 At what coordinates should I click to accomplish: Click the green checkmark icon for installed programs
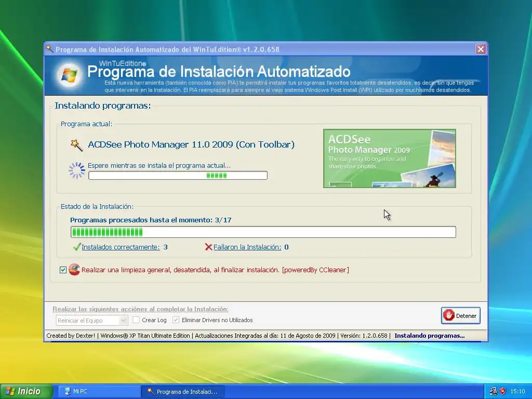[77, 247]
